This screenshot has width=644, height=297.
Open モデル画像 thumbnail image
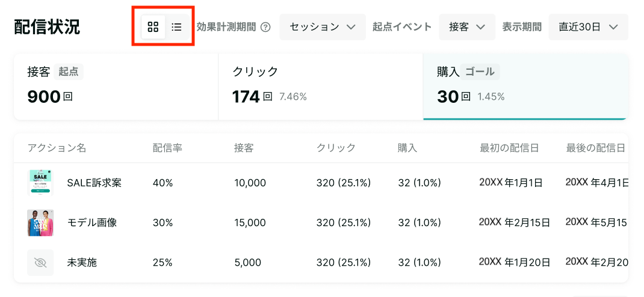click(x=40, y=222)
